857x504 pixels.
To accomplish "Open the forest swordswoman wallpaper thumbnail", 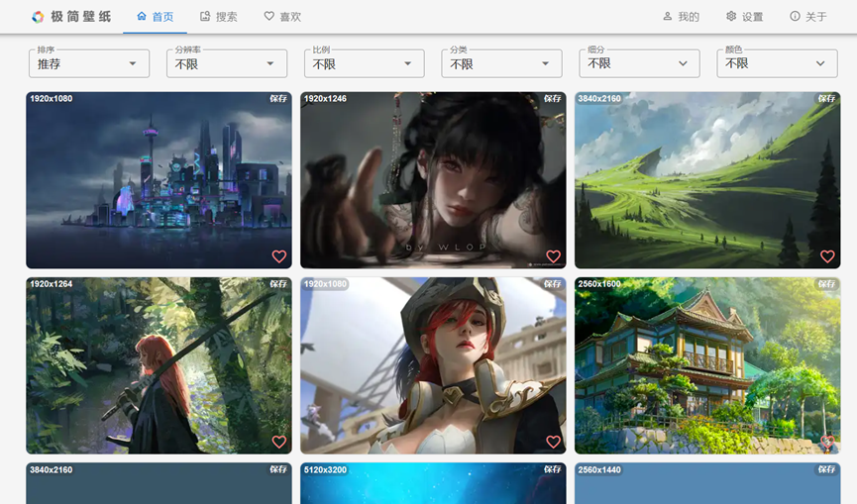I will (x=160, y=365).
